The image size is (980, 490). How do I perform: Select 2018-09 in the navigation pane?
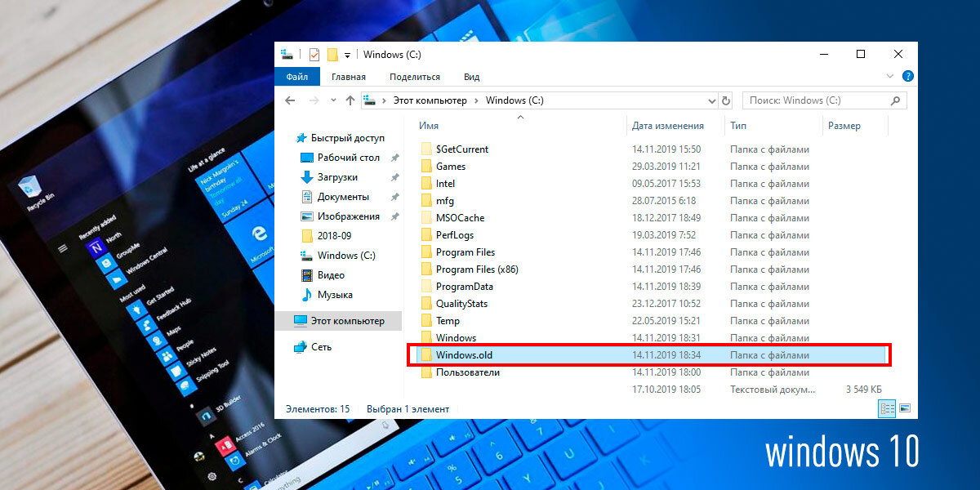pos(335,236)
